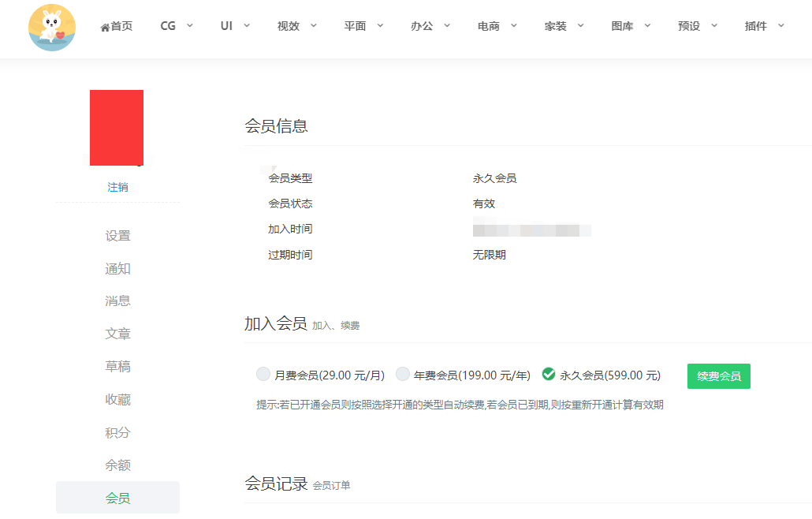Expand the 预设 dropdown chevron
The height and width of the screenshot is (519, 812).
click(x=714, y=25)
